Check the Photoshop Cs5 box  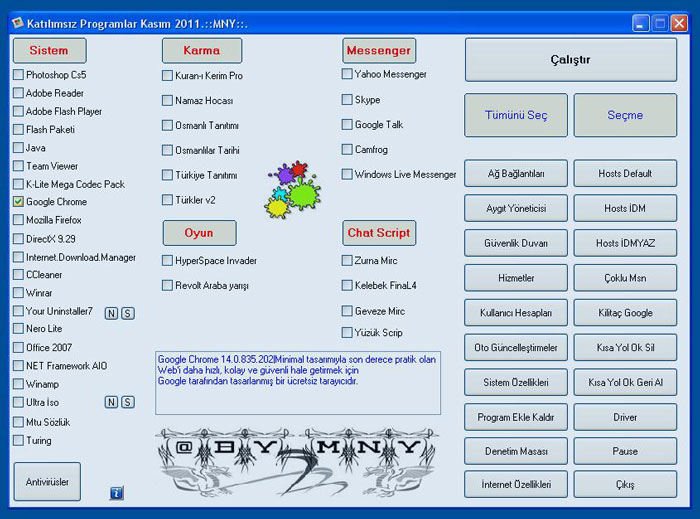click(18, 75)
